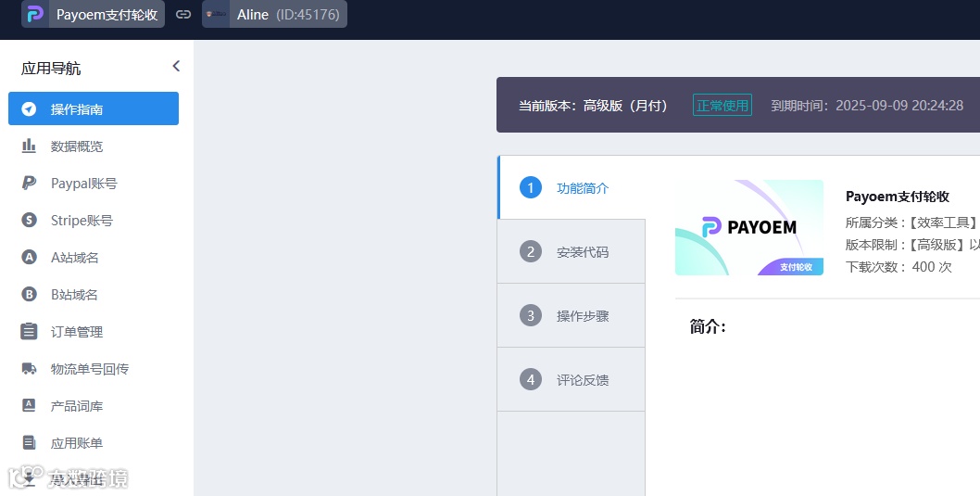Select the 操作步骤 step tab
Screen dimensions: 980x496
[x=572, y=315]
